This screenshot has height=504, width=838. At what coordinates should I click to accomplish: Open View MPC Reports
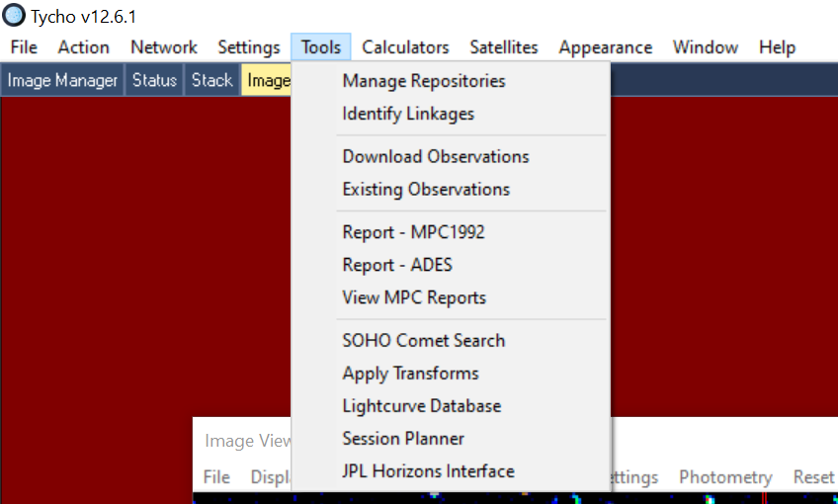coord(414,297)
